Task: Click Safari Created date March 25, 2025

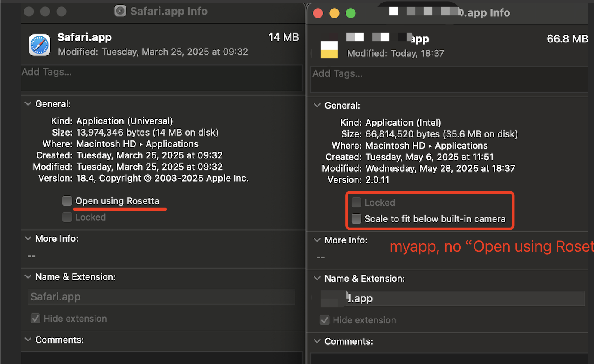Action: pos(150,155)
